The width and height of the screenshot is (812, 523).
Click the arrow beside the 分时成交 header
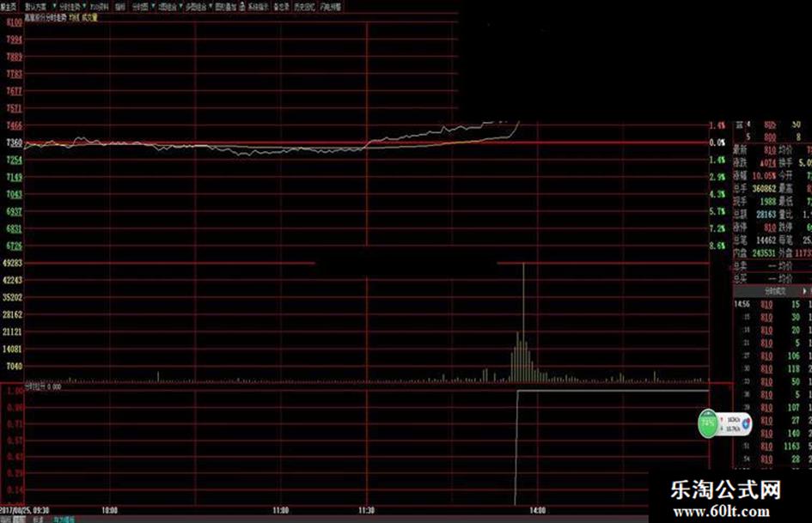804,291
